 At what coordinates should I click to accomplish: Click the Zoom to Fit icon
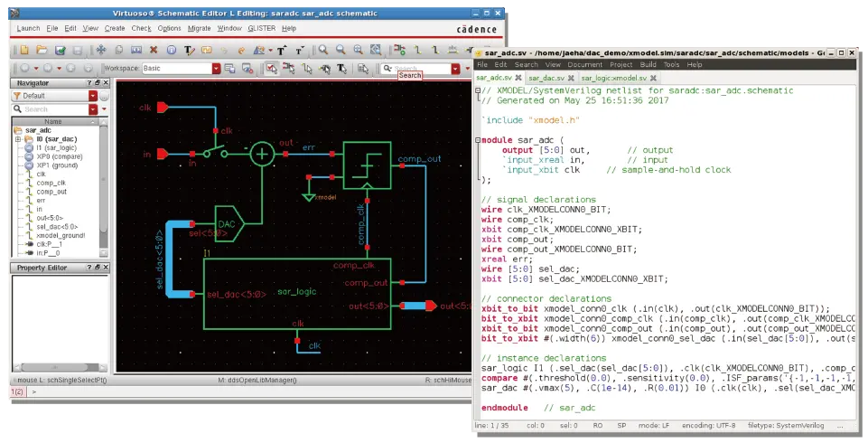(x=359, y=50)
